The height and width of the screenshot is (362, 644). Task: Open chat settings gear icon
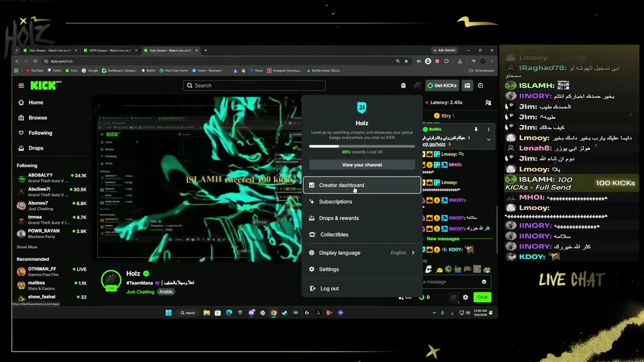point(465,297)
